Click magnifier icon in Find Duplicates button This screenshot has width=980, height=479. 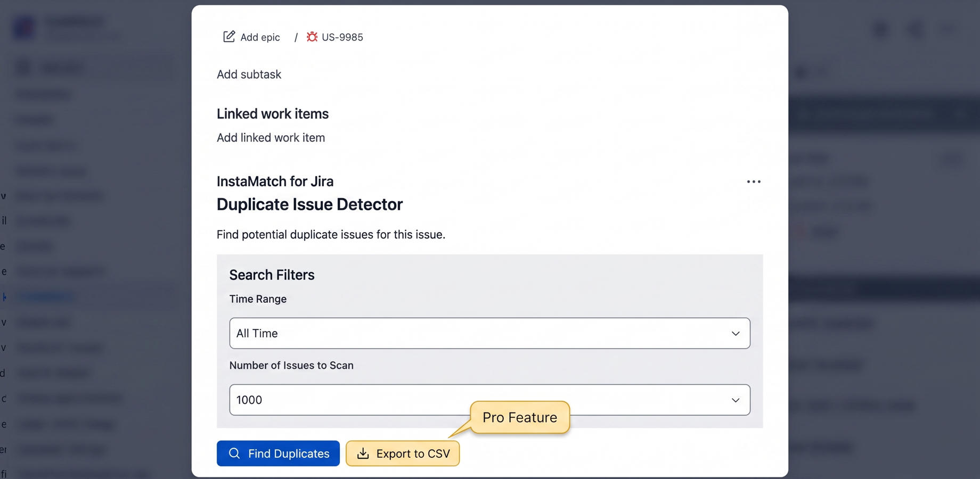click(x=234, y=453)
